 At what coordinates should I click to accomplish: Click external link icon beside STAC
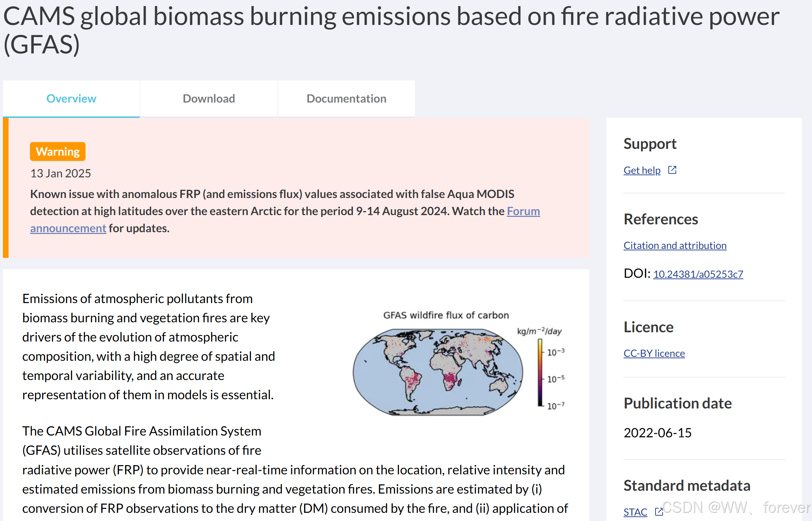tap(659, 512)
